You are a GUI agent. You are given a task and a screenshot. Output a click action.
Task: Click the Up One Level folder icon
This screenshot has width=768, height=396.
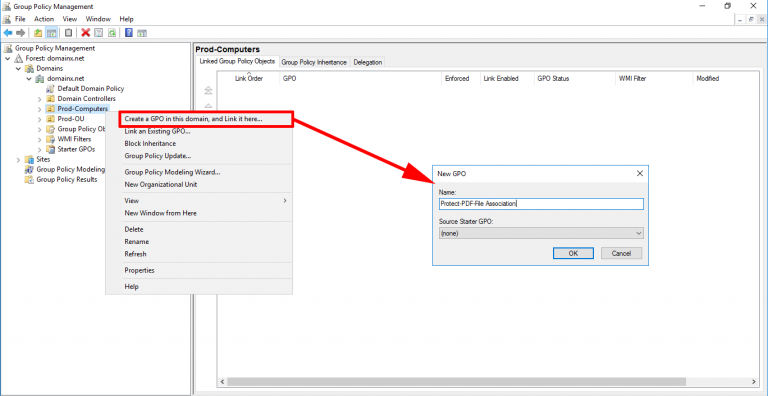38,33
